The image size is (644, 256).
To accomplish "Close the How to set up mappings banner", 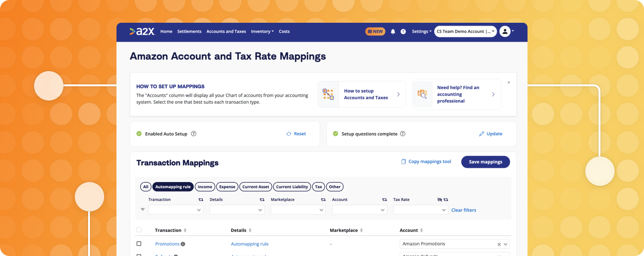I will [x=509, y=82].
